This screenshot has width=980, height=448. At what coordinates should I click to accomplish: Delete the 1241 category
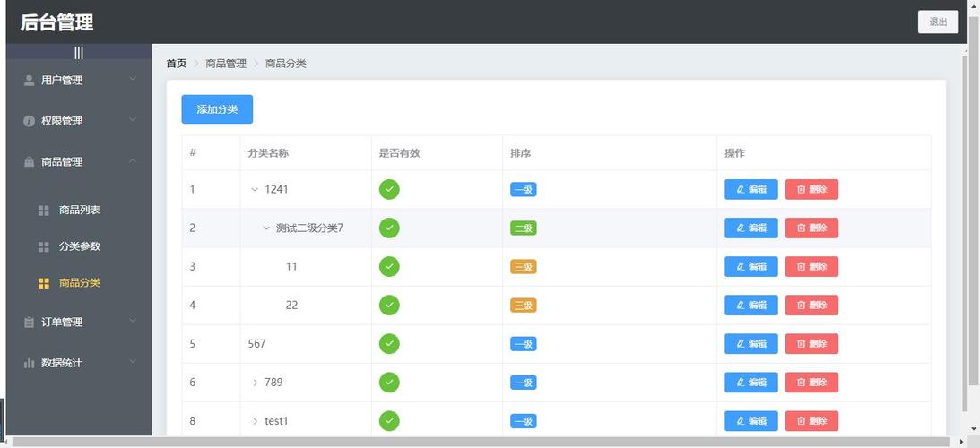[x=811, y=189]
